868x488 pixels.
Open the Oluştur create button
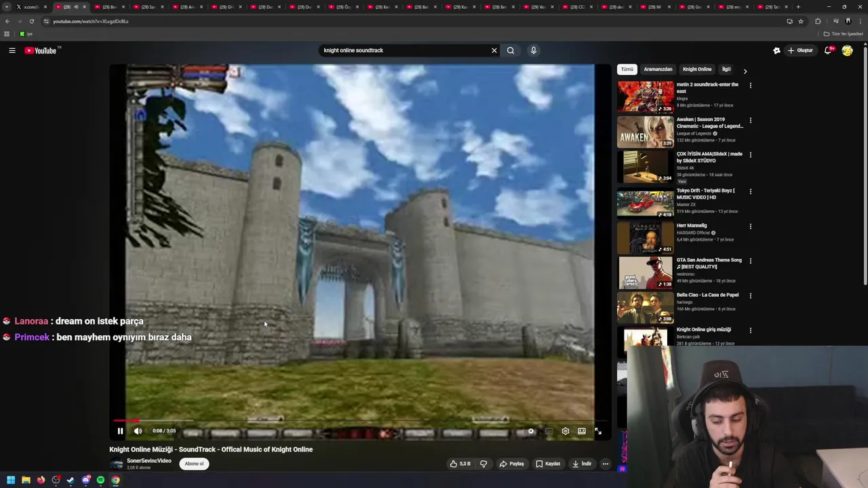coord(801,50)
